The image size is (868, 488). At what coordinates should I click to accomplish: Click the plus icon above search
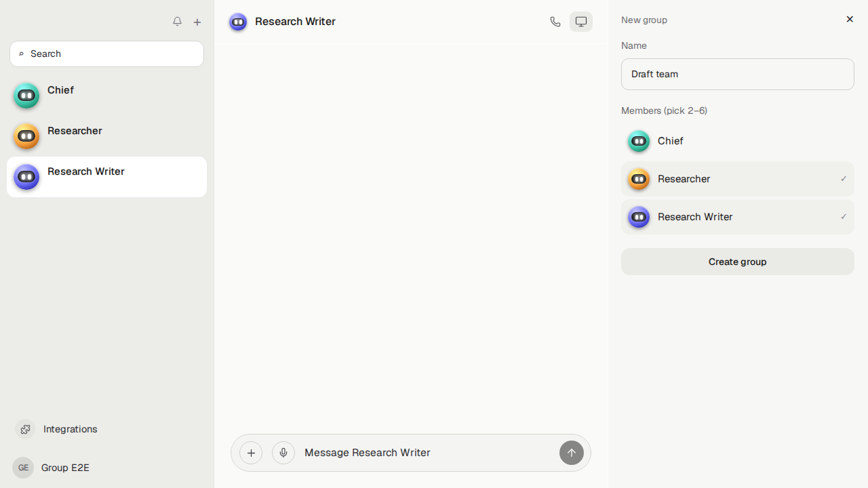[x=197, y=22]
